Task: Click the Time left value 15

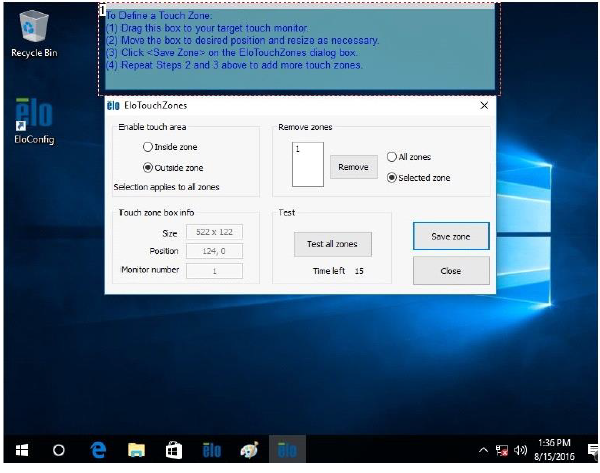Action: pos(359,271)
